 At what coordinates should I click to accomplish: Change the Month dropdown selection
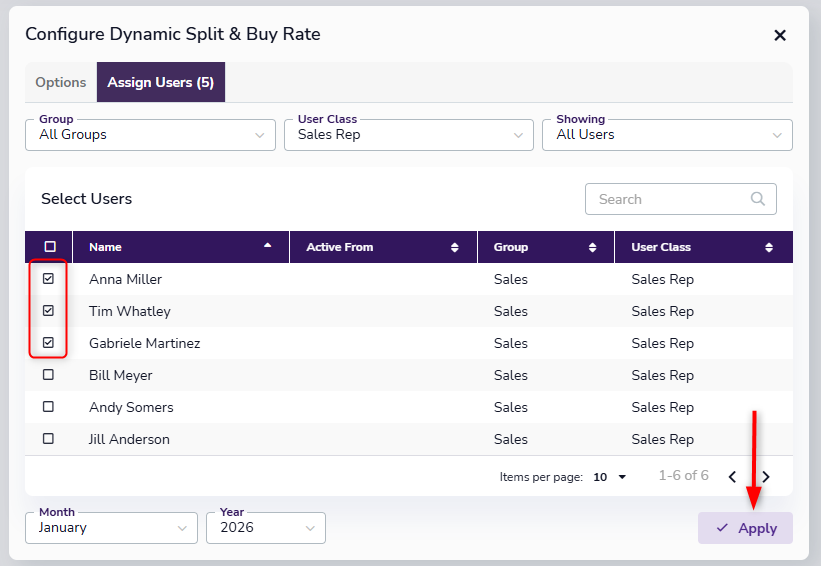(x=111, y=528)
